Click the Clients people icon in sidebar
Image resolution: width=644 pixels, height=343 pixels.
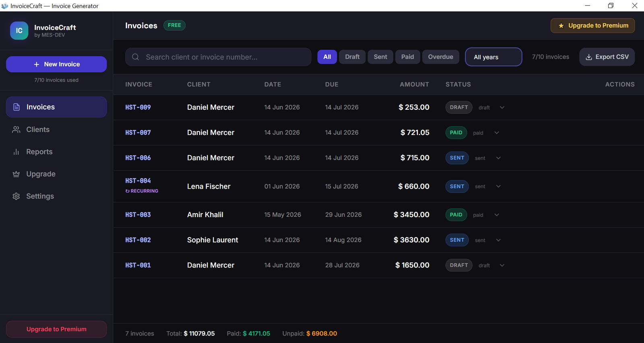16,129
